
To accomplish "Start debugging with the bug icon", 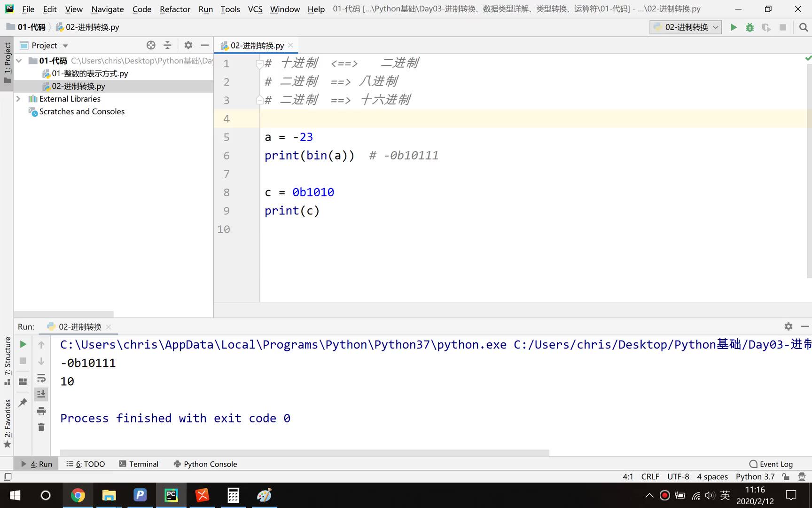I will [x=750, y=27].
